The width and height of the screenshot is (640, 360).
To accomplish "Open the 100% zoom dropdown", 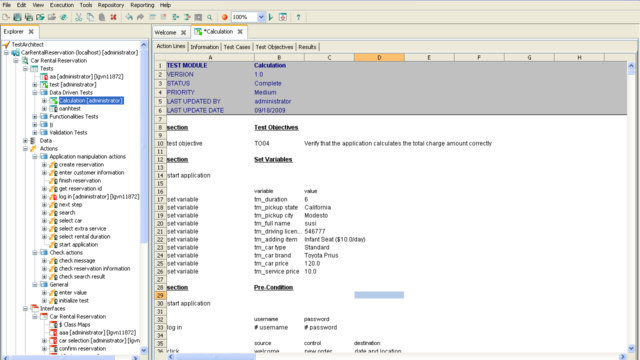I will click(261, 17).
